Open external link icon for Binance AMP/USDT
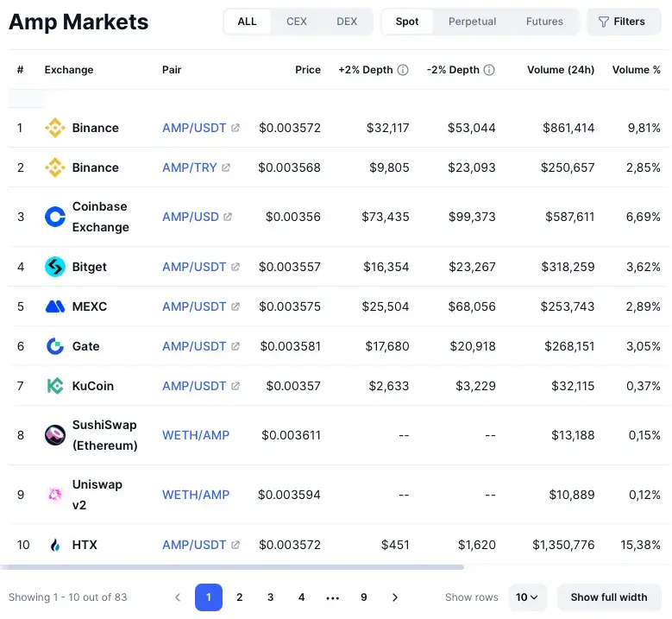This screenshot has height=619, width=672. pos(235,128)
